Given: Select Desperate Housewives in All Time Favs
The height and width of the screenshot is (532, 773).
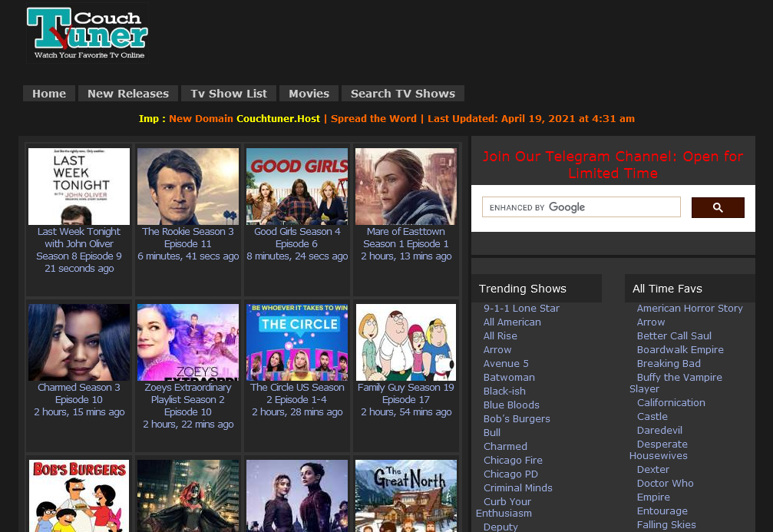Looking at the screenshot, I should point(659,450).
